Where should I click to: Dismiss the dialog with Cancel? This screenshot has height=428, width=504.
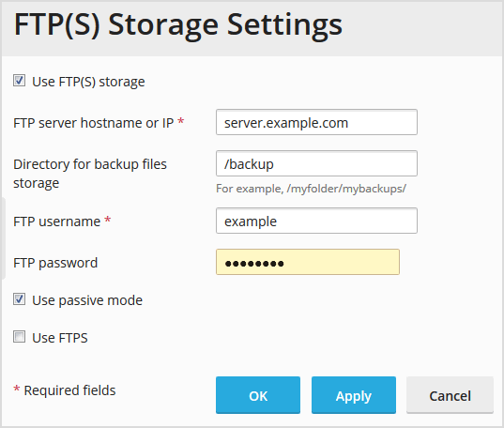tap(450, 395)
